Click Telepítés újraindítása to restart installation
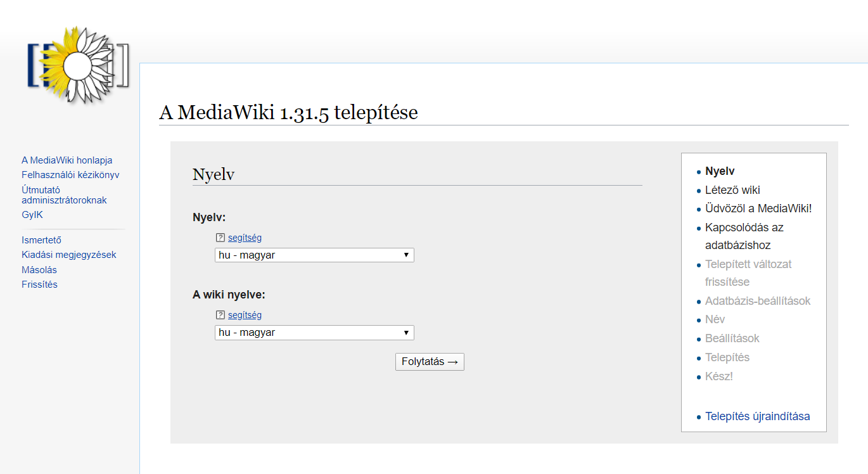The image size is (868, 474). (757, 416)
